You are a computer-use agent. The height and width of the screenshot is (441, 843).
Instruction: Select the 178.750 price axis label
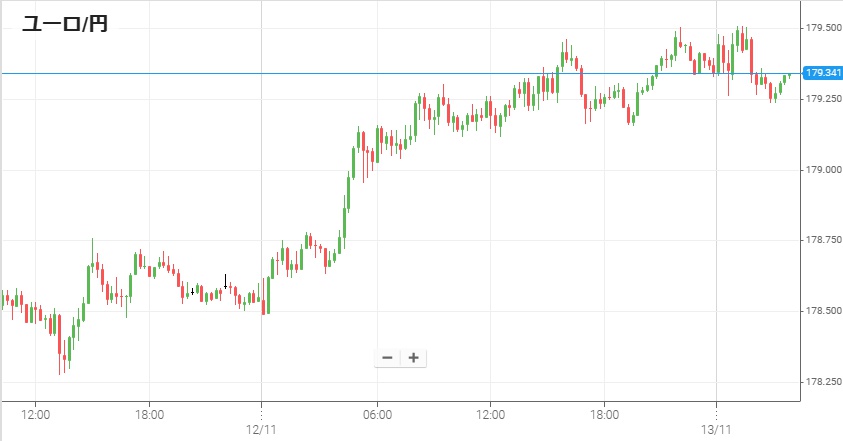pyautogui.click(x=822, y=240)
